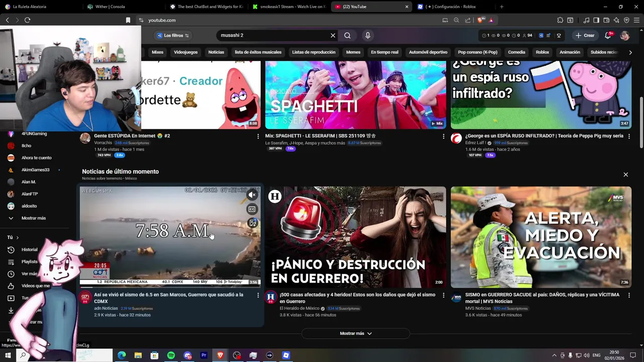The height and width of the screenshot is (362, 644).
Task: Open the MVS Noticias channel link
Action: coord(478,308)
